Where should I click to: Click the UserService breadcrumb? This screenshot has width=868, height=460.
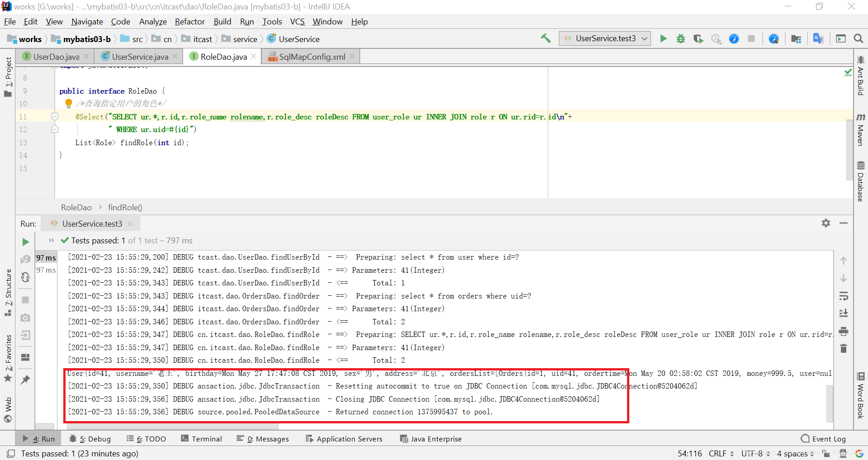(x=293, y=39)
